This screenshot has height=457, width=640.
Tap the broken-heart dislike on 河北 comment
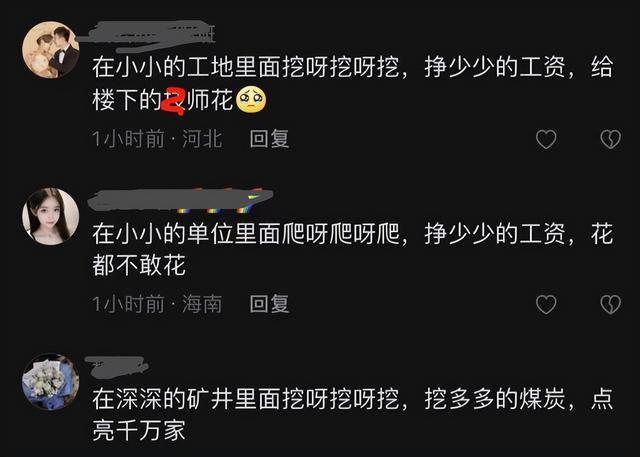(x=611, y=140)
